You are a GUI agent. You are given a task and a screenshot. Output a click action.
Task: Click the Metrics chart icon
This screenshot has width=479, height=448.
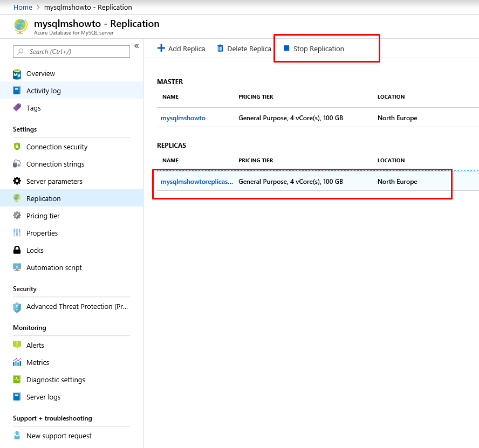pyautogui.click(x=17, y=362)
